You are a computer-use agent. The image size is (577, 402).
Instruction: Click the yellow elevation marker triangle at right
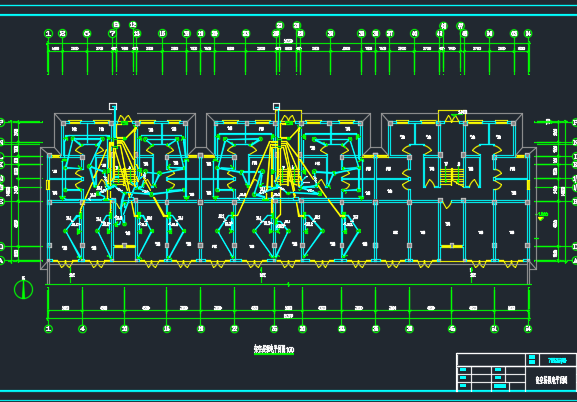tap(541, 219)
